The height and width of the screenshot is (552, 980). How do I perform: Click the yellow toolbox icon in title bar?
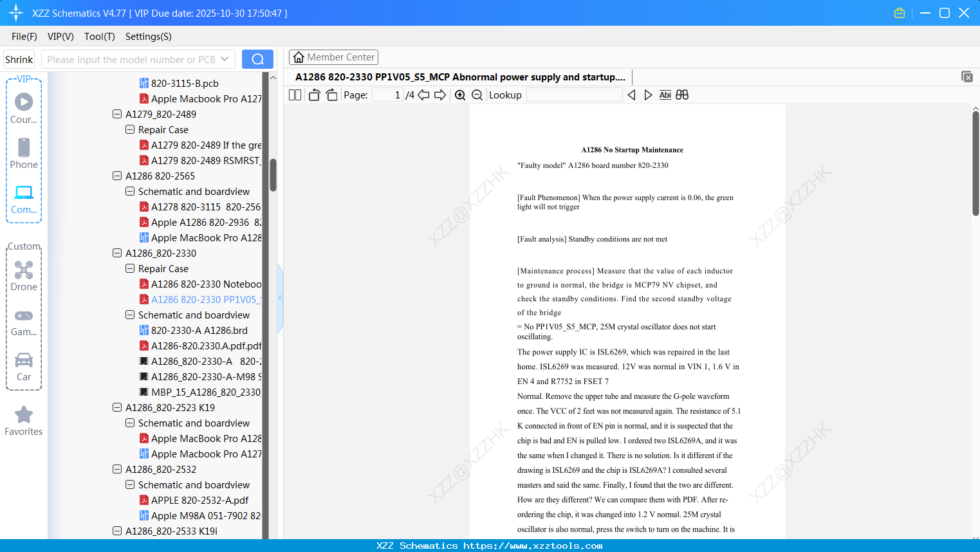900,13
